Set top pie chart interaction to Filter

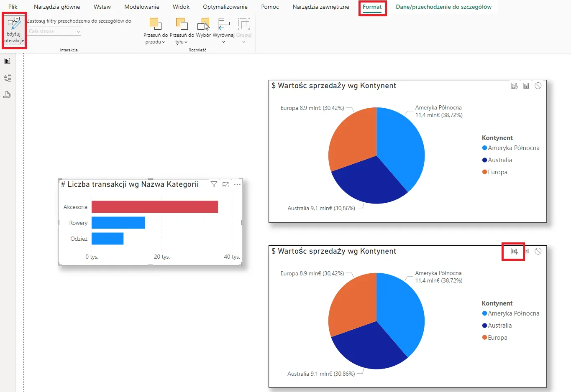point(515,86)
